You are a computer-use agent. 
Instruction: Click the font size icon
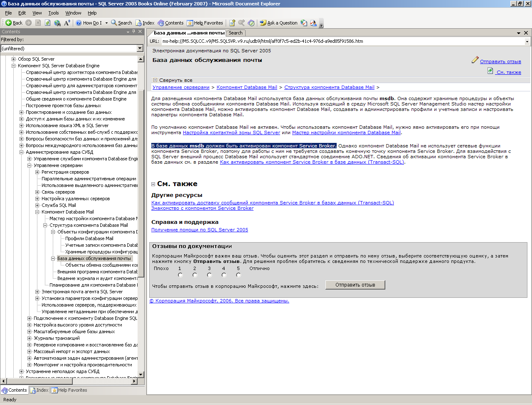pos(67,23)
